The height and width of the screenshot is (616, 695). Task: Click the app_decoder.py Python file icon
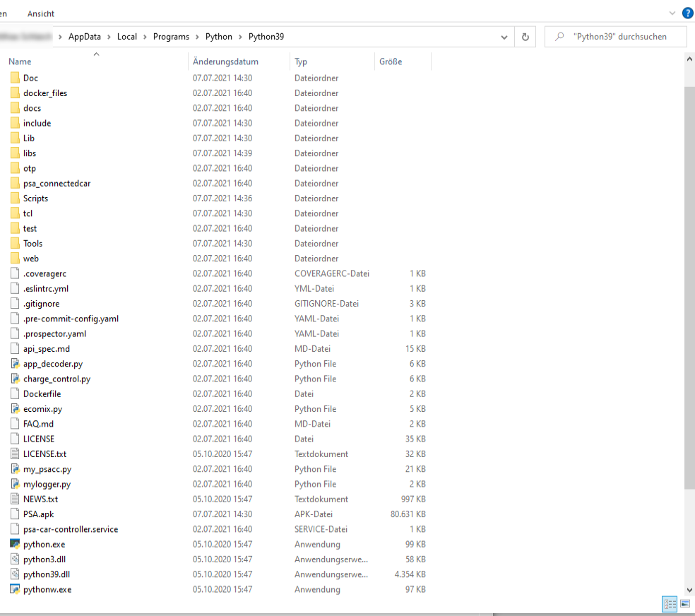pyautogui.click(x=16, y=364)
